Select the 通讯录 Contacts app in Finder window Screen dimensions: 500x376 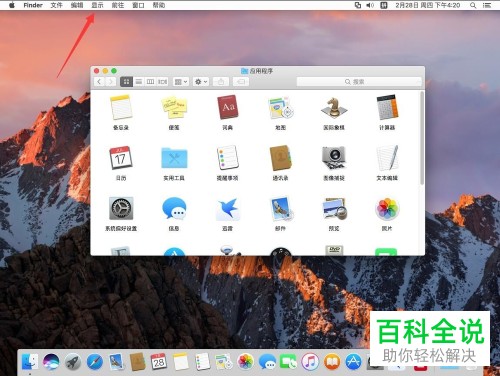tap(280, 158)
